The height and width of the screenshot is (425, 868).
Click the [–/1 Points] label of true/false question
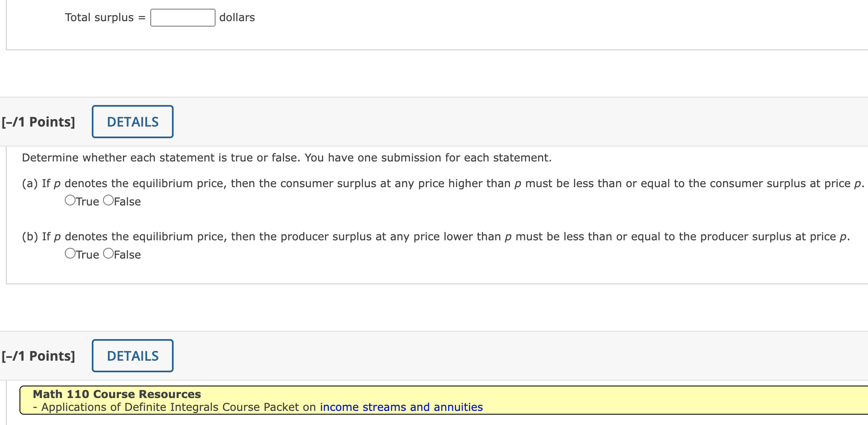[x=38, y=122]
